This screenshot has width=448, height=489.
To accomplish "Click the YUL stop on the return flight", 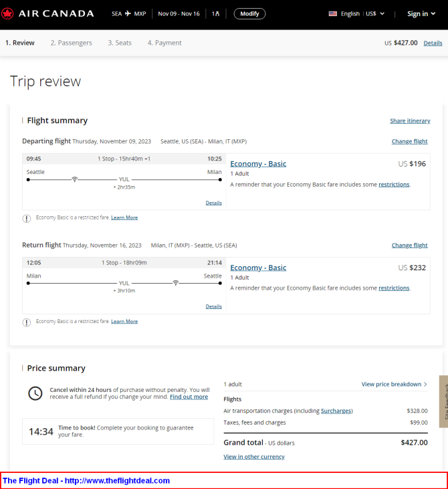I will tap(124, 283).
